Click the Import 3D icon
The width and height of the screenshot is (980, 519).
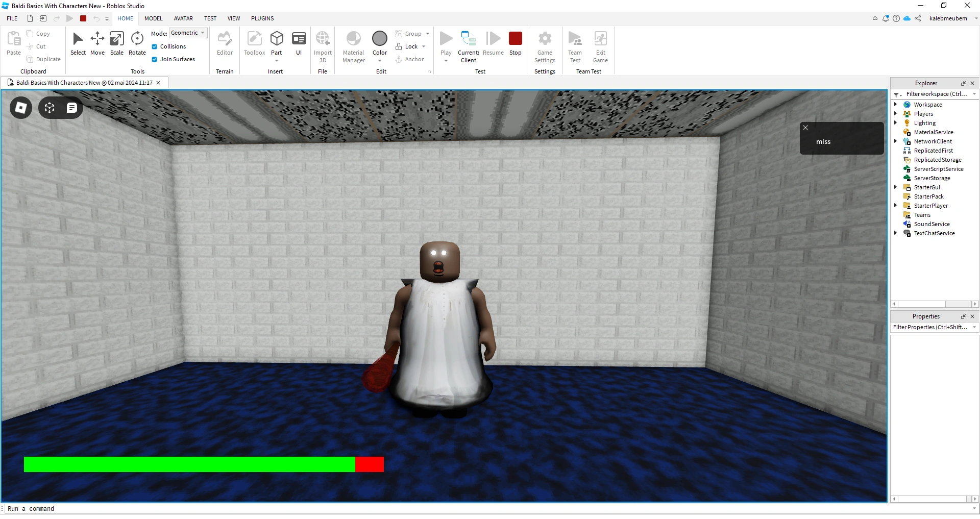(323, 39)
